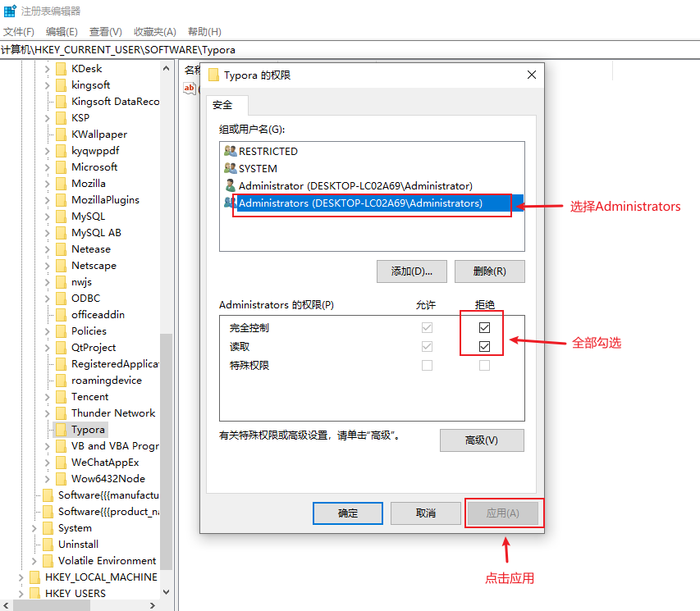Click the 应用(A) button
Viewport: 700px width, 611px height.
(503, 513)
